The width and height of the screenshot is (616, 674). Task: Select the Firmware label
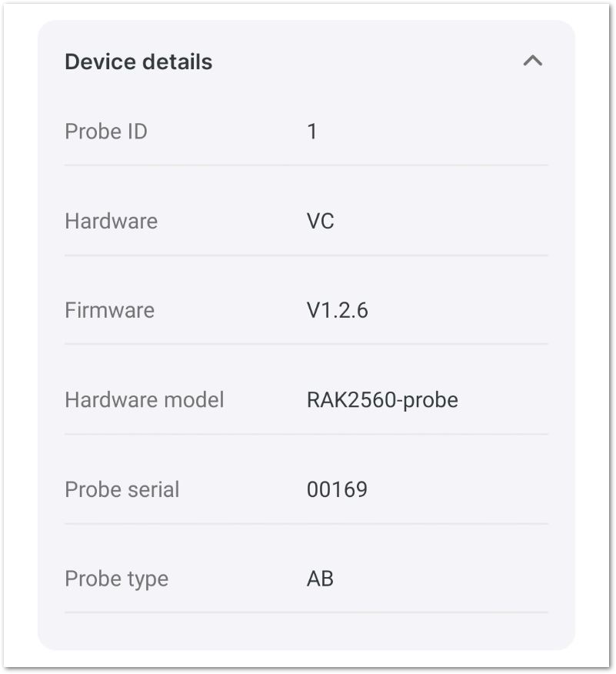109,310
